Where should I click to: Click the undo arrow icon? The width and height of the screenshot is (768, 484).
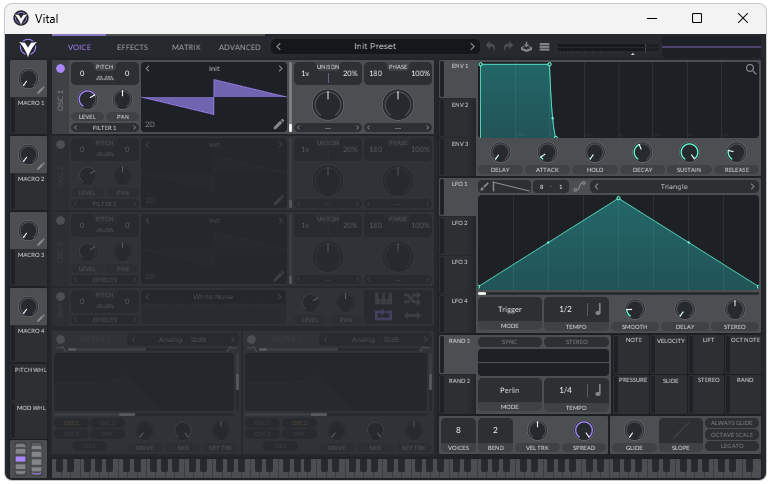[490, 47]
